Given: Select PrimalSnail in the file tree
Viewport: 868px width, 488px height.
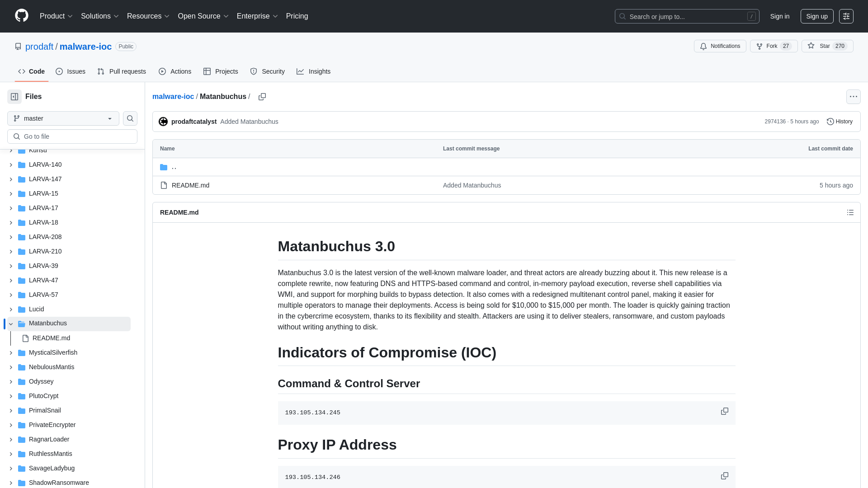Looking at the screenshot, I should tap(45, 410).
